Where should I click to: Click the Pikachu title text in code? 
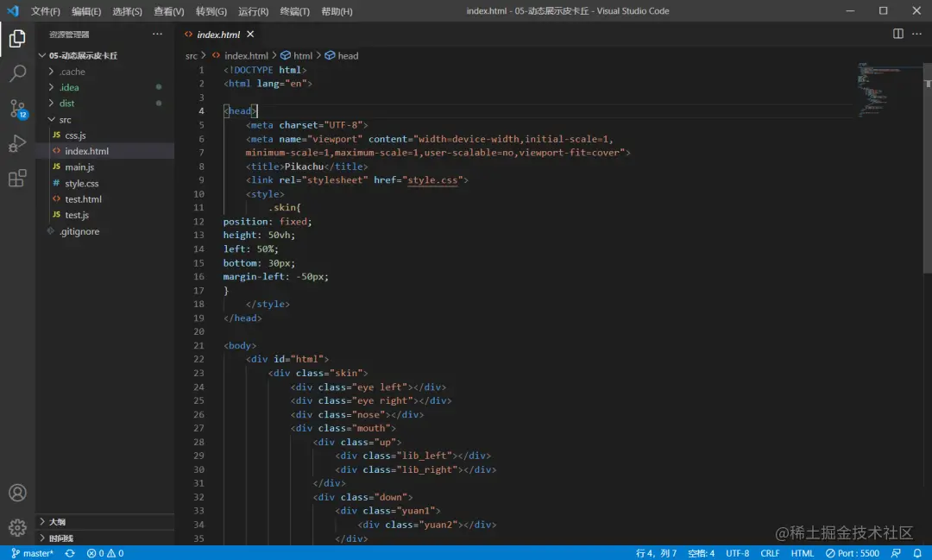[x=304, y=167]
